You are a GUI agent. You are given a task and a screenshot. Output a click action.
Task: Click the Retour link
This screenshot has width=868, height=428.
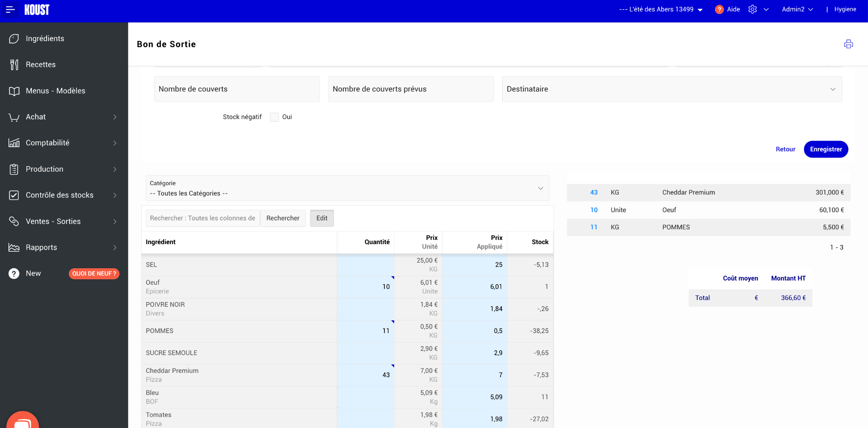tap(785, 149)
